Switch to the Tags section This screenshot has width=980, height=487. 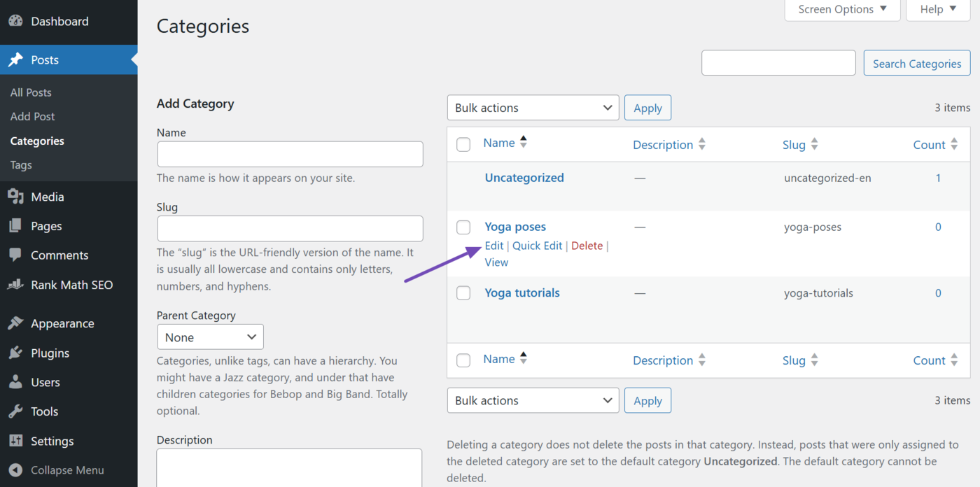click(20, 164)
